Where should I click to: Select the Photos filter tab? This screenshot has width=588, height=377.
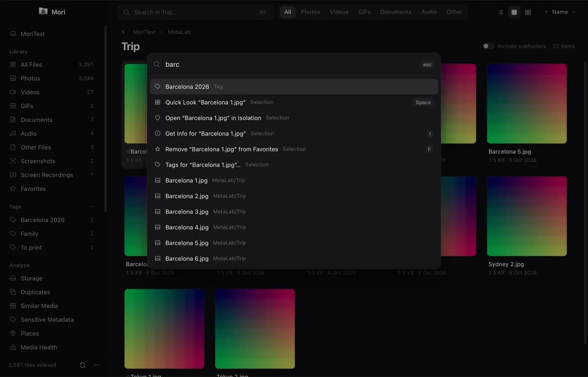310,12
